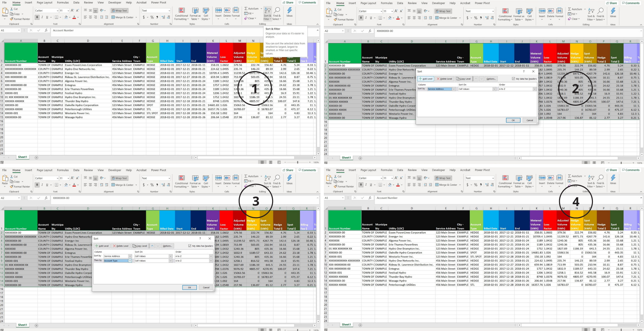Click Copy Level in bottom-left Sort dialog
The image size is (644, 331).
(x=140, y=246)
